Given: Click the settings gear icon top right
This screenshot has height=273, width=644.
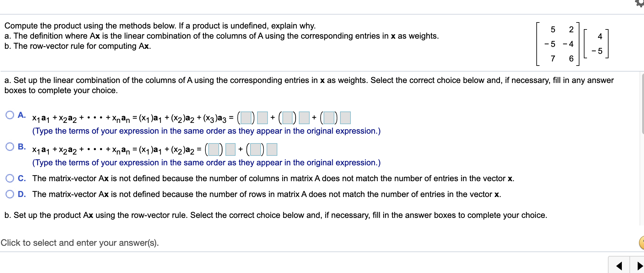Looking at the screenshot, I should click(x=641, y=3).
